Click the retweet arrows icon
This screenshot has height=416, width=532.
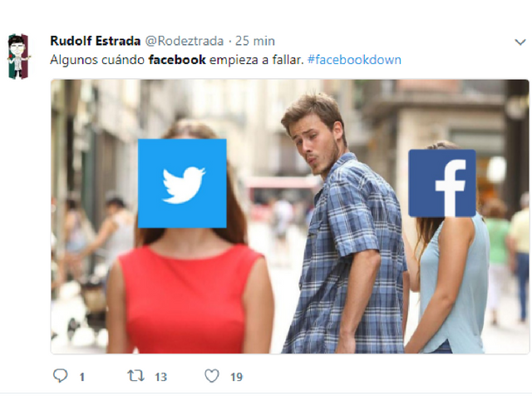[x=135, y=376]
